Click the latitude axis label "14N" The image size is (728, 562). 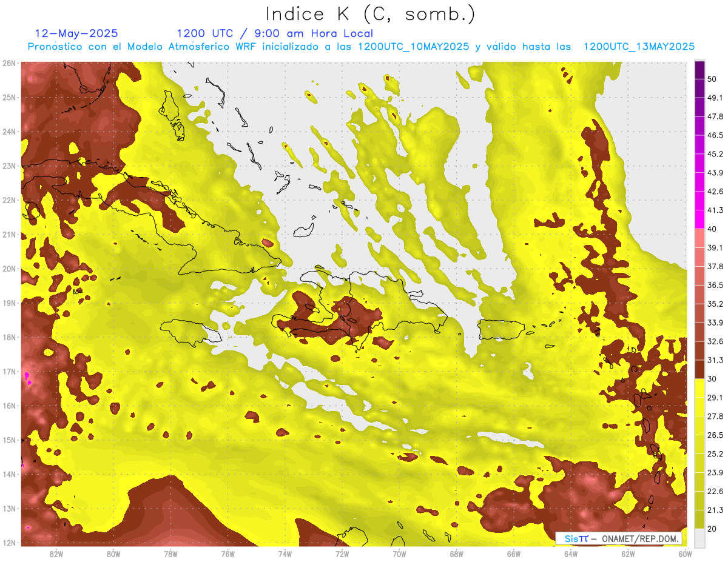coord(9,474)
